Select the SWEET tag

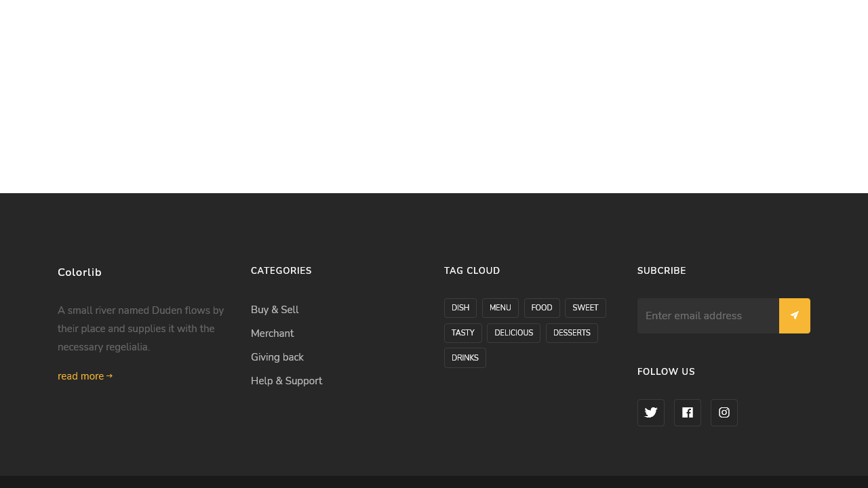point(585,307)
